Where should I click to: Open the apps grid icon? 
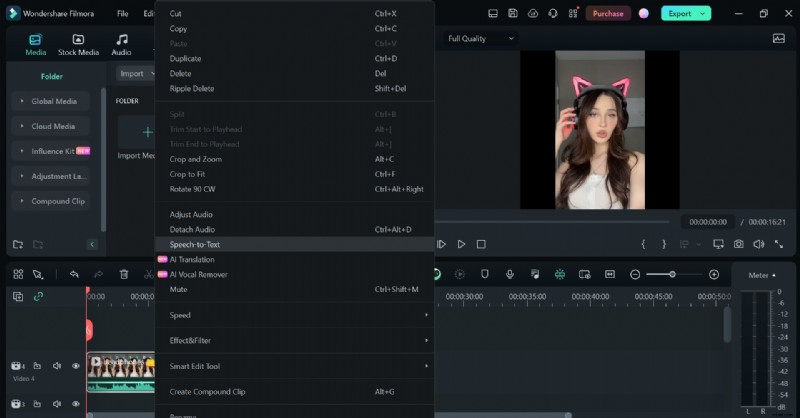573,13
